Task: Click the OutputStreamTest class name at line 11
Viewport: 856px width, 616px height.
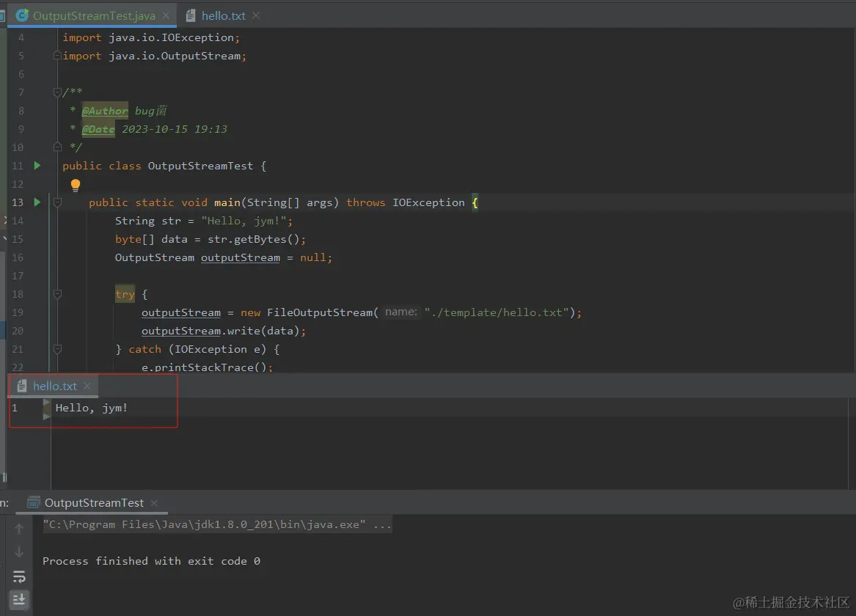Action: [200, 166]
